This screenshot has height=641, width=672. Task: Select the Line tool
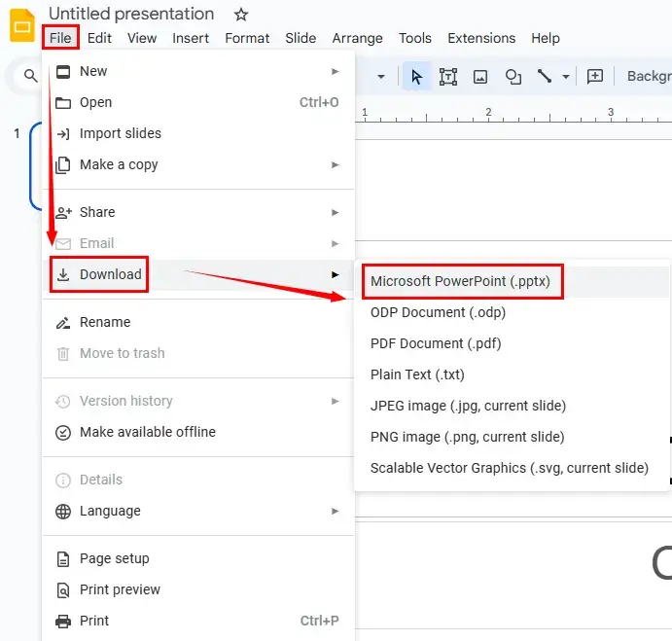(x=545, y=76)
